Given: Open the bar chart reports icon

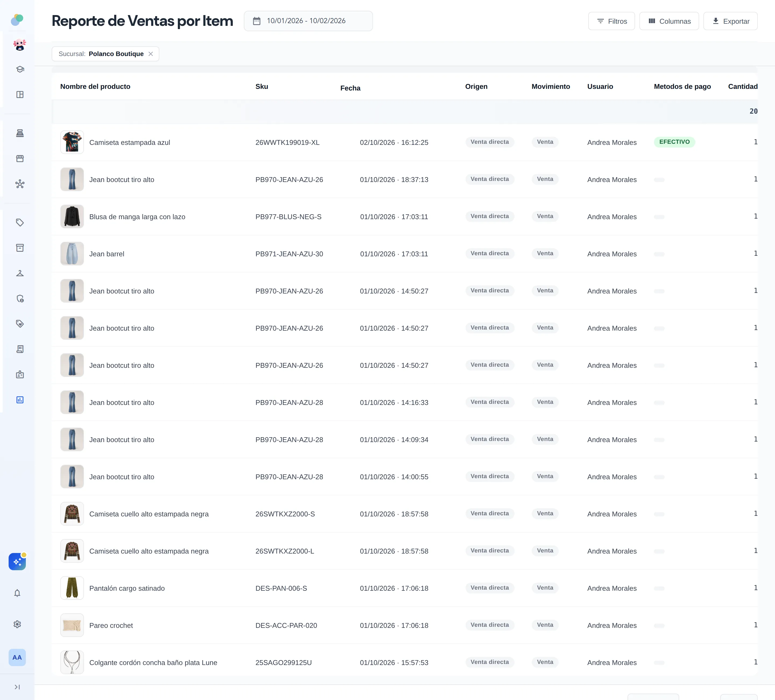Looking at the screenshot, I should click(20, 400).
